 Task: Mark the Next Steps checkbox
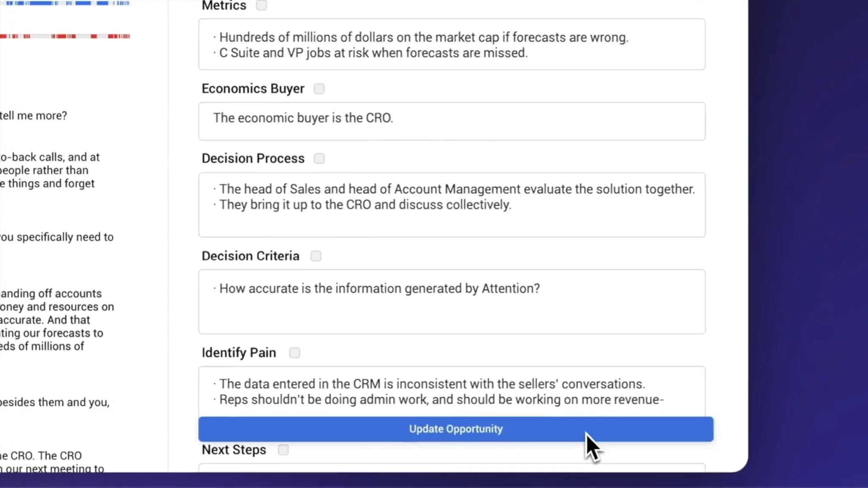(x=283, y=450)
